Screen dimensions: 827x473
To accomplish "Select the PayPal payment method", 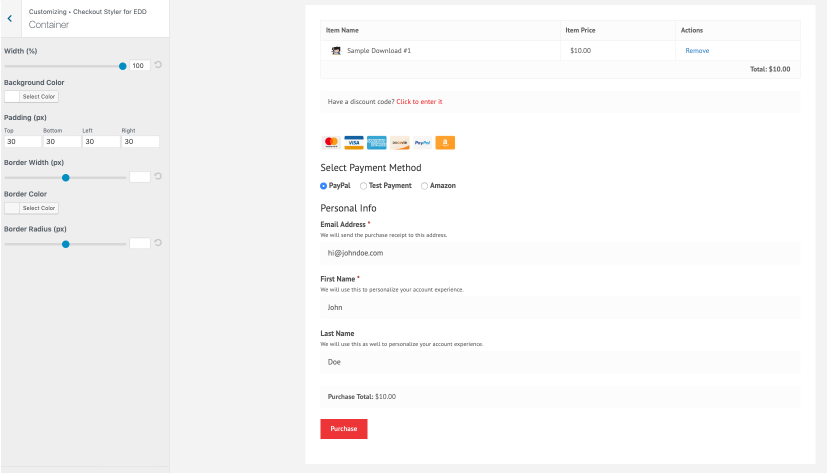I will (x=323, y=186).
